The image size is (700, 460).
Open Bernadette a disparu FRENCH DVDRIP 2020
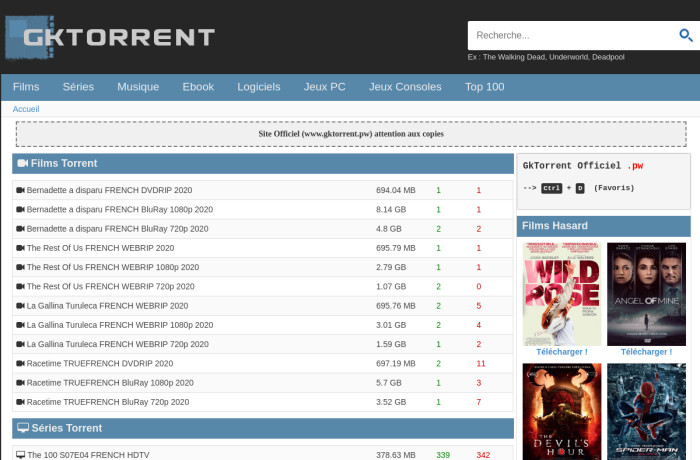point(109,190)
